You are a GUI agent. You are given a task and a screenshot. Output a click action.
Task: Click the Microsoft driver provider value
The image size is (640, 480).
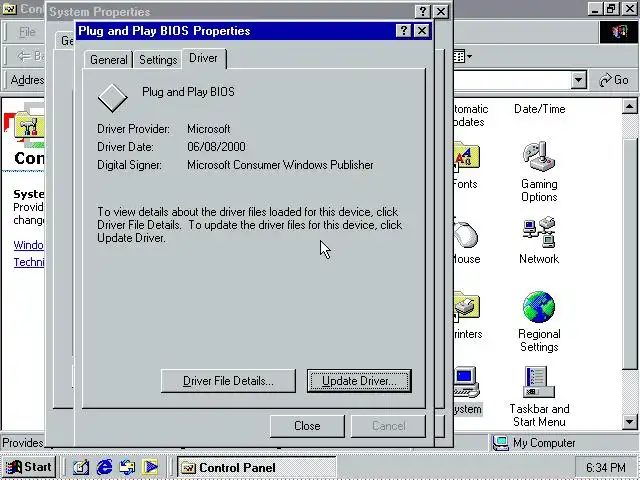(209, 129)
